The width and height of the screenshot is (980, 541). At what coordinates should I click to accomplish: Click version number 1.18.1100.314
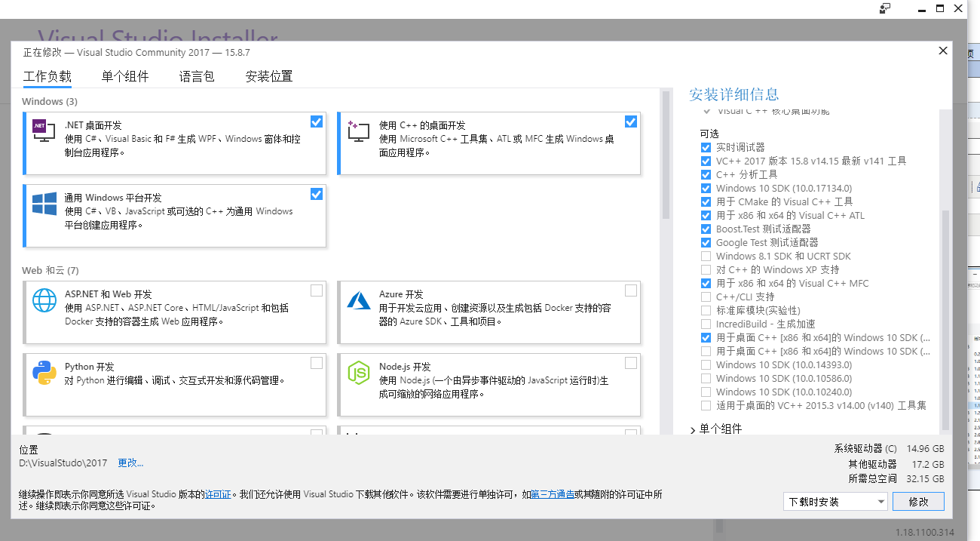[x=925, y=531]
